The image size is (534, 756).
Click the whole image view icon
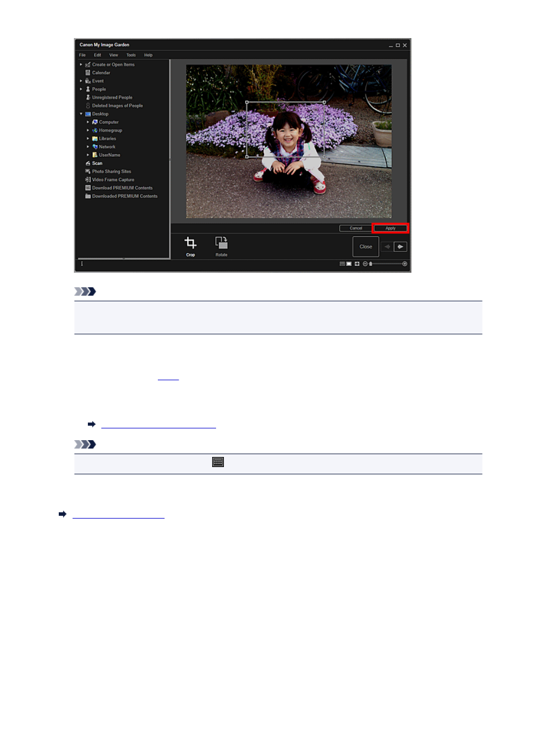[x=357, y=264]
